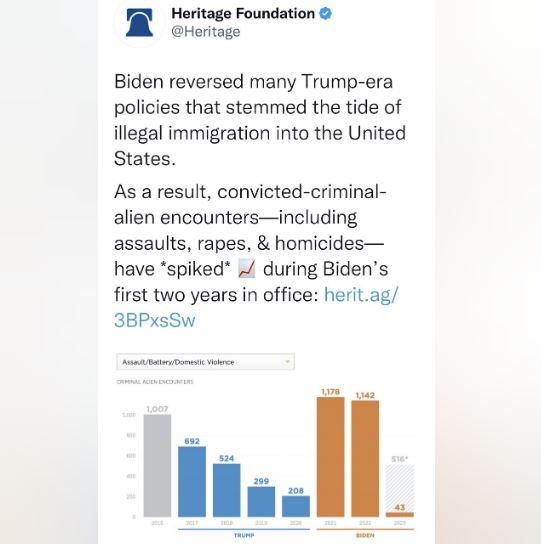
Task: Click the blue verified badge icon
Action: [326, 14]
